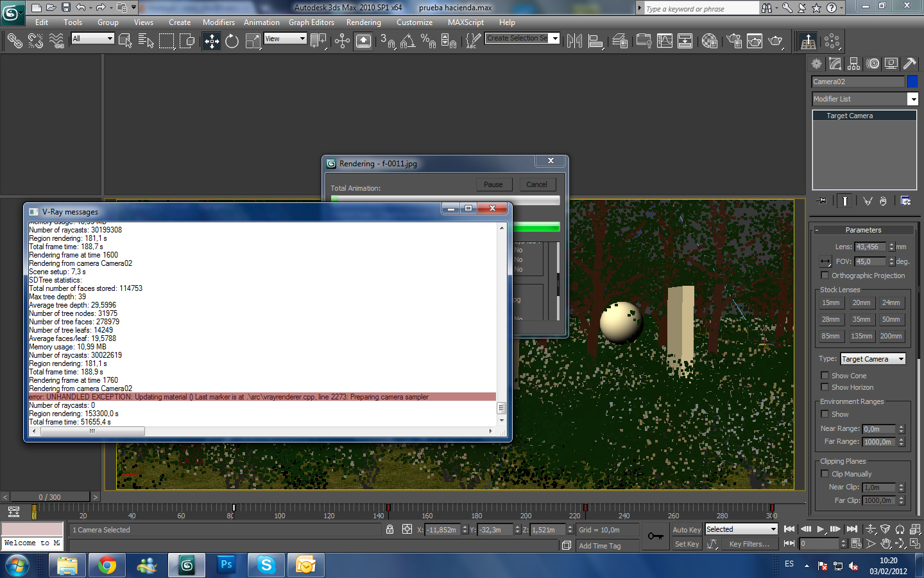Viewport: 924px width, 578px height.
Task: Toggle the Angle Snap button
Action: [x=407, y=41]
